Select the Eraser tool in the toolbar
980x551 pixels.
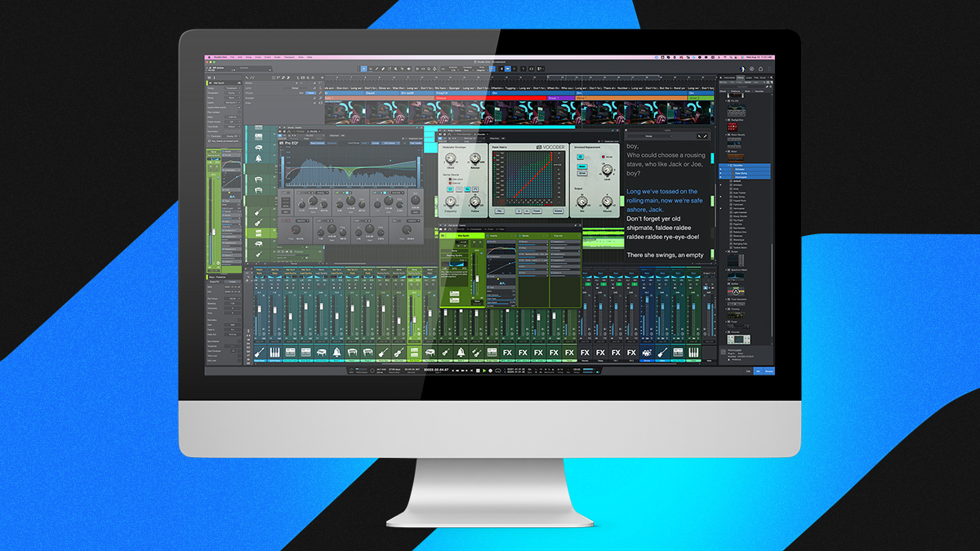click(x=383, y=69)
